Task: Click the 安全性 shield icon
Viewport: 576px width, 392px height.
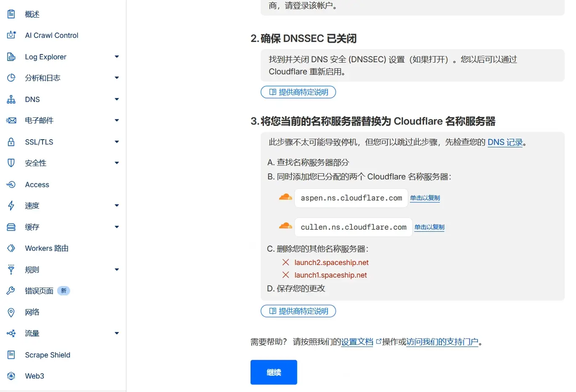Action: pos(11,163)
